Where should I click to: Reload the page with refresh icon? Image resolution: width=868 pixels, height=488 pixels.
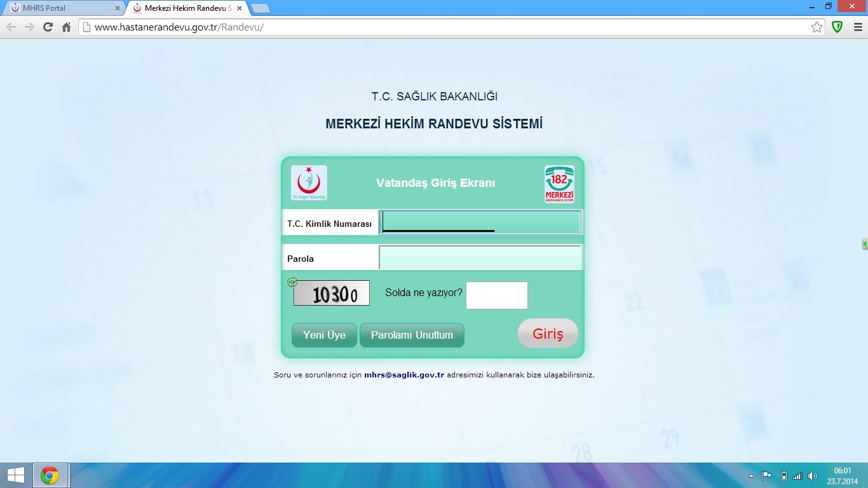pyautogui.click(x=48, y=27)
